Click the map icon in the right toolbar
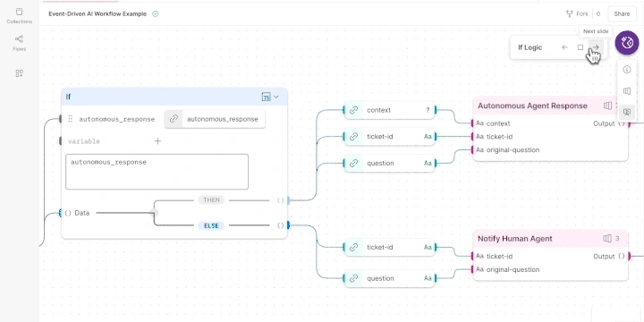The height and width of the screenshot is (322, 644). pos(627,90)
